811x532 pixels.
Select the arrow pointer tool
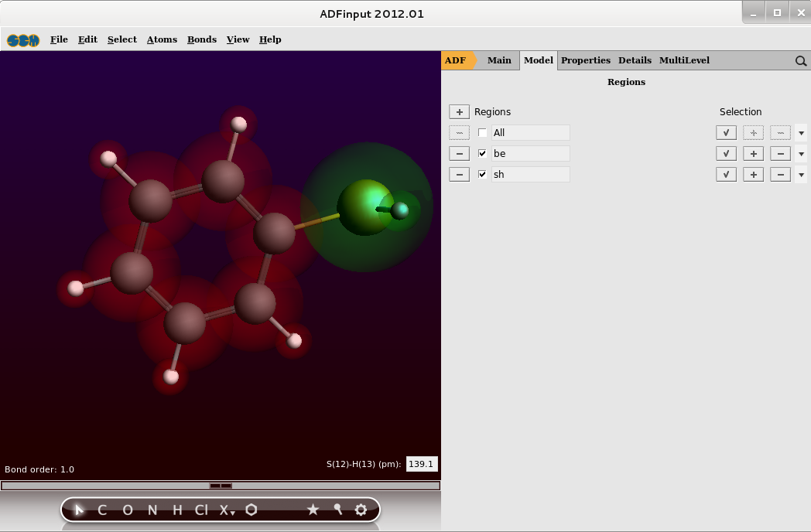[x=78, y=510]
